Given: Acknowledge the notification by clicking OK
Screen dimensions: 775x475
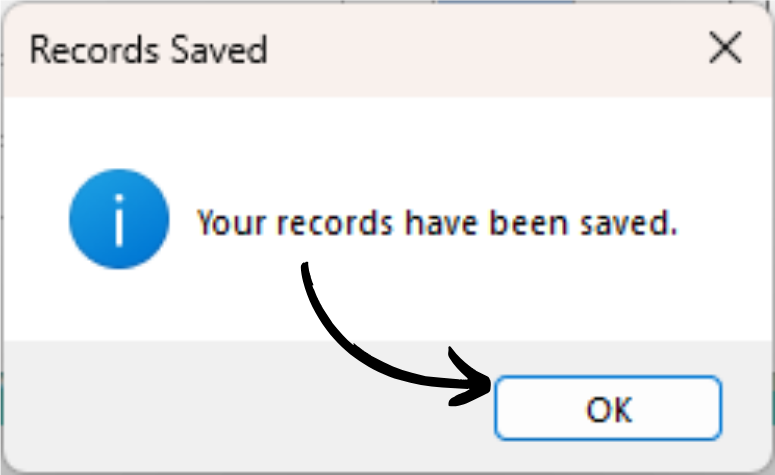Looking at the screenshot, I should (x=608, y=408).
